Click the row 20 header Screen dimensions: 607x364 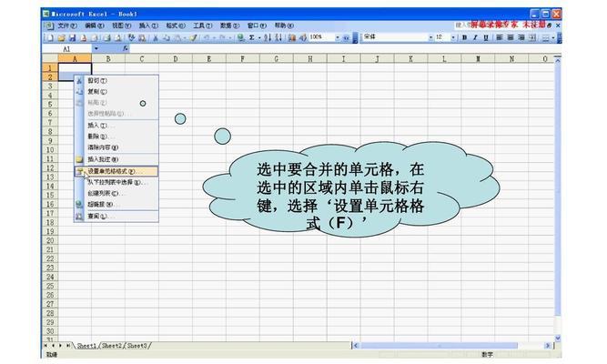coord(50,240)
